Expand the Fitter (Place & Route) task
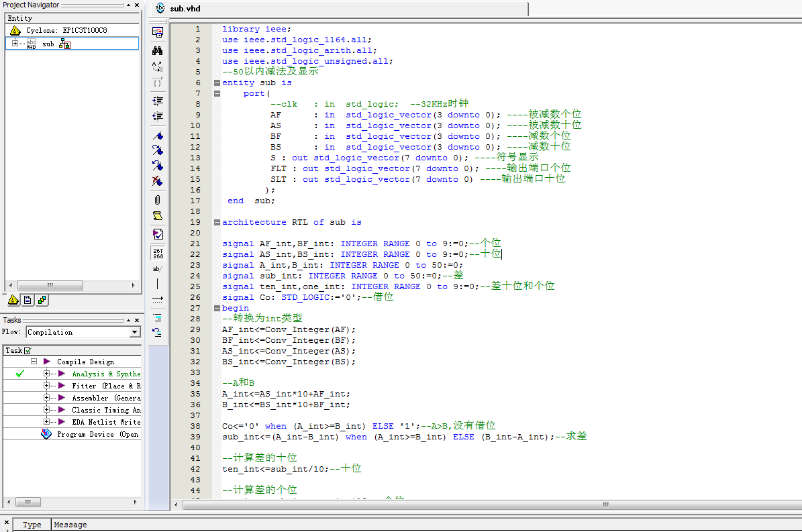The width and height of the screenshot is (802, 532). (x=46, y=386)
